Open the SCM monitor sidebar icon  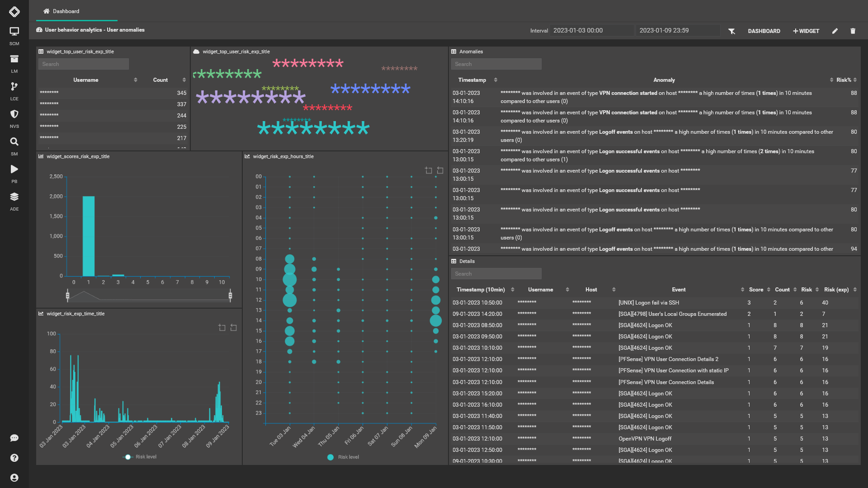[x=14, y=32]
